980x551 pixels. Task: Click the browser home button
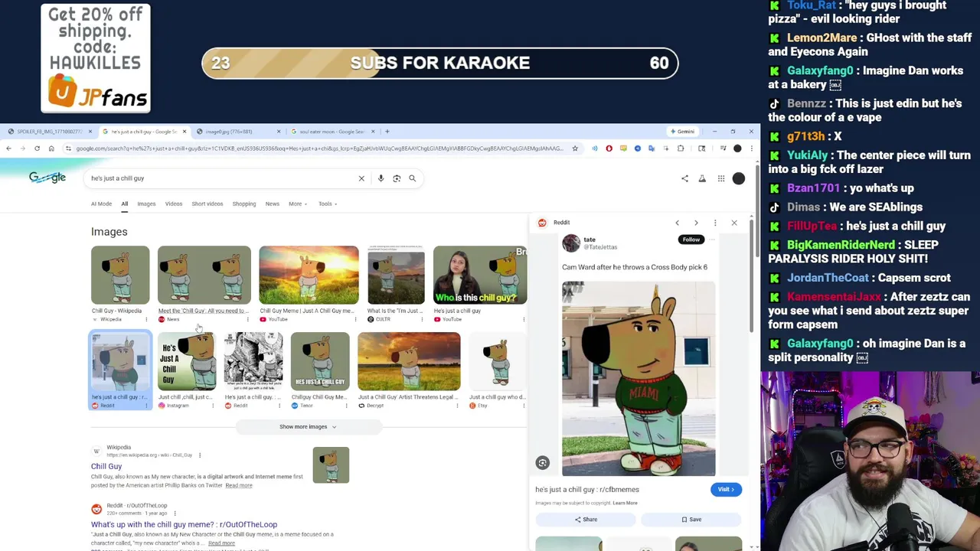coord(51,148)
